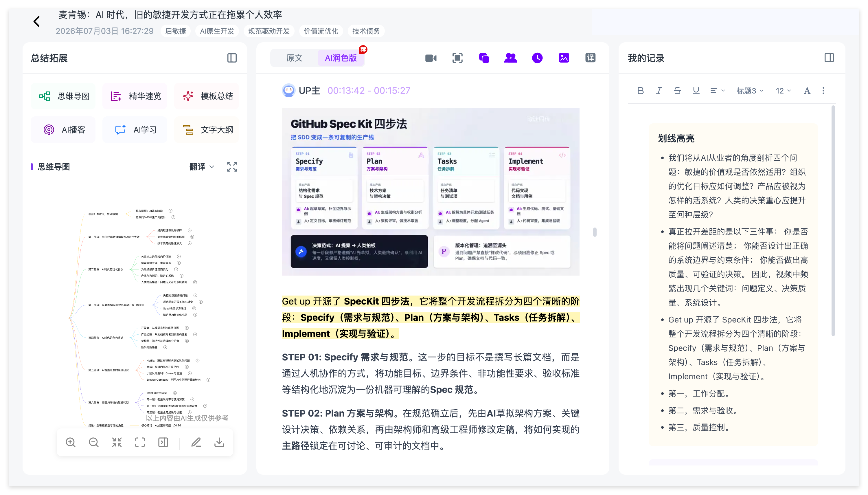
Task: Select mind map node 第四部分：AI时代的角色演进
Action: [x=106, y=338]
